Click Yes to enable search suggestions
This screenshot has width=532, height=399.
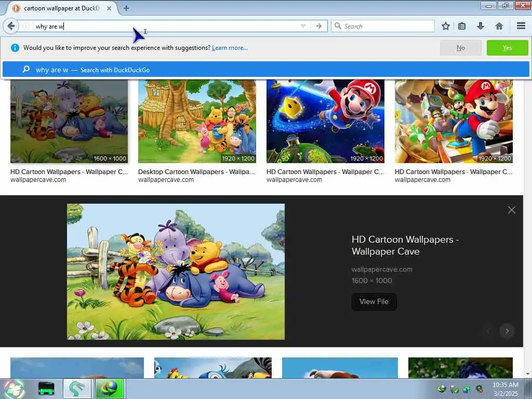pyautogui.click(x=507, y=48)
